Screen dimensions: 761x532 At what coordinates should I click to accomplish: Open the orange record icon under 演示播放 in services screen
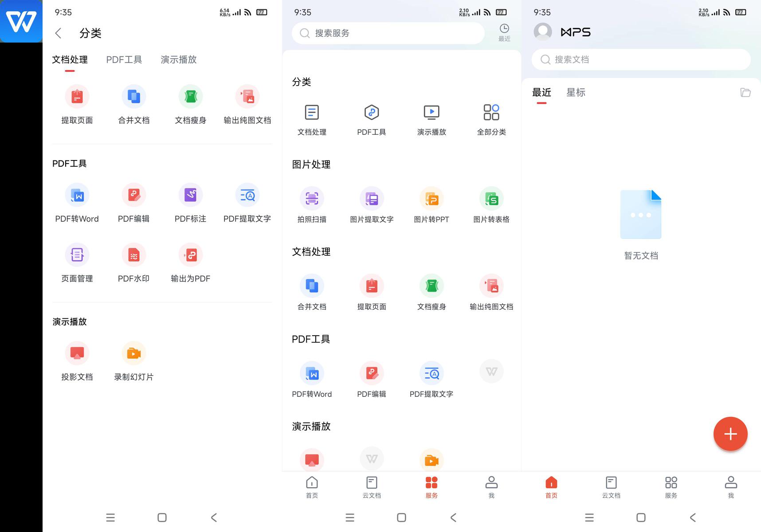click(431, 459)
